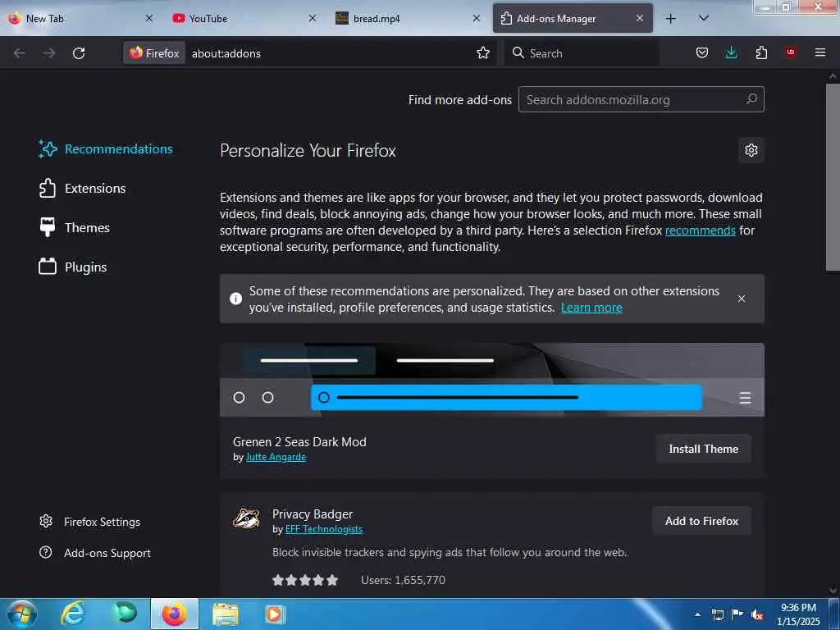The width and height of the screenshot is (840, 630).
Task: Open the Firefox hamburger menu
Action: click(820, 52)
